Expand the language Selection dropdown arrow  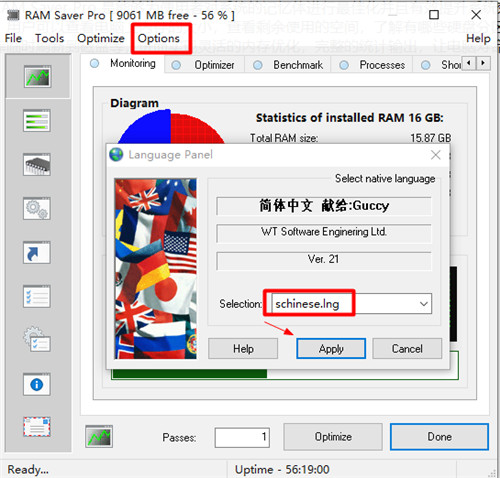(x=423, y=304)
